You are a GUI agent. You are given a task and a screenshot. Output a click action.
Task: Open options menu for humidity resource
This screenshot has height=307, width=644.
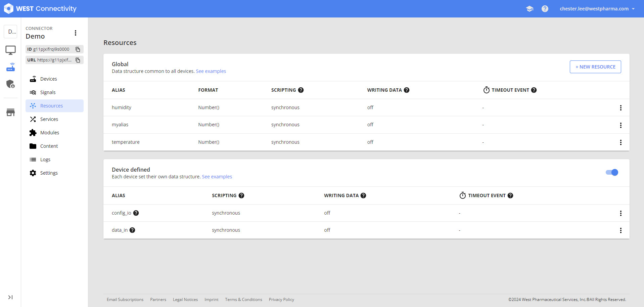coord(620,108)
